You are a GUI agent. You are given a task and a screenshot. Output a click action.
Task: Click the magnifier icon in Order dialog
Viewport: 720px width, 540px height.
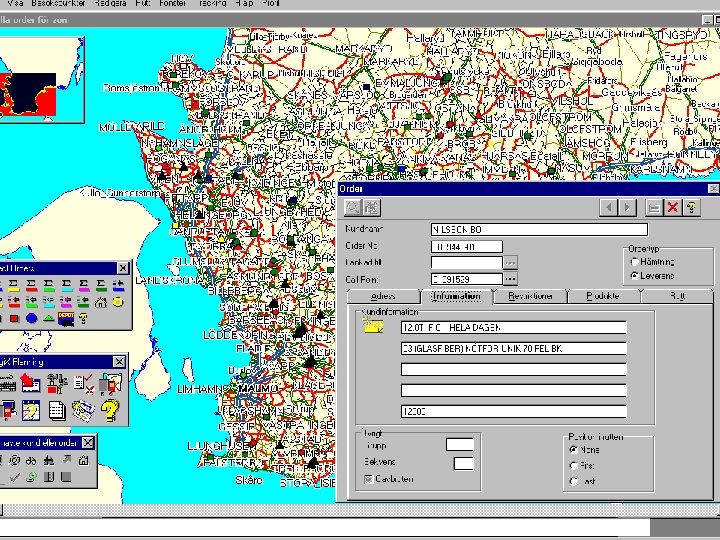pyautogui.click(x=353, y=208)
